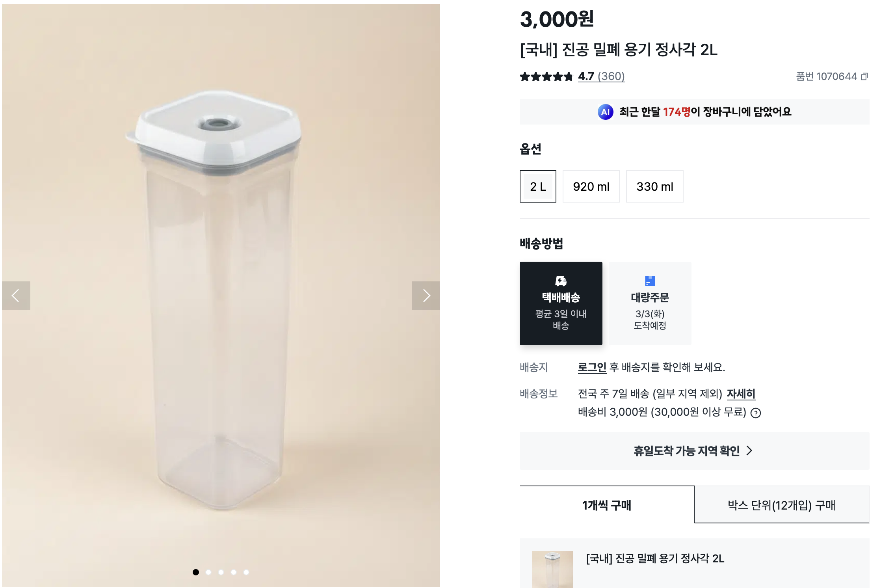Open the review count link (360)
Viewport: 881px width, 588px height.
click(x=611, y=76)
